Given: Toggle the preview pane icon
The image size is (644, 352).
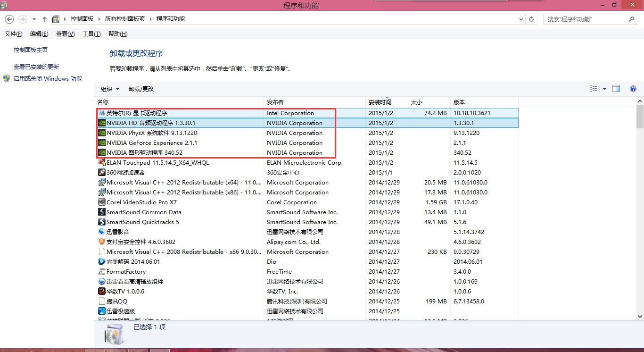Looking at the screenshot, I should click(x=616, y=89).
